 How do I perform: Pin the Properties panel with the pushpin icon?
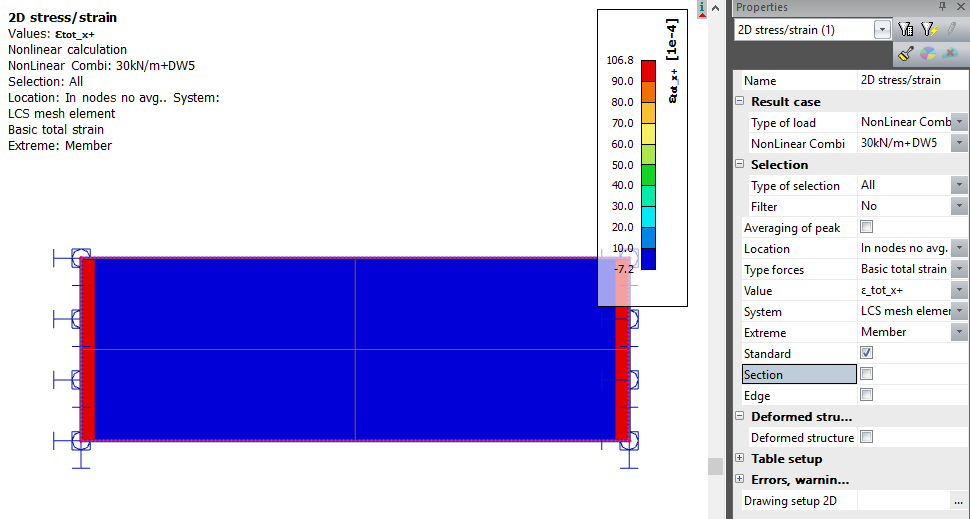(x=944, y=7)
